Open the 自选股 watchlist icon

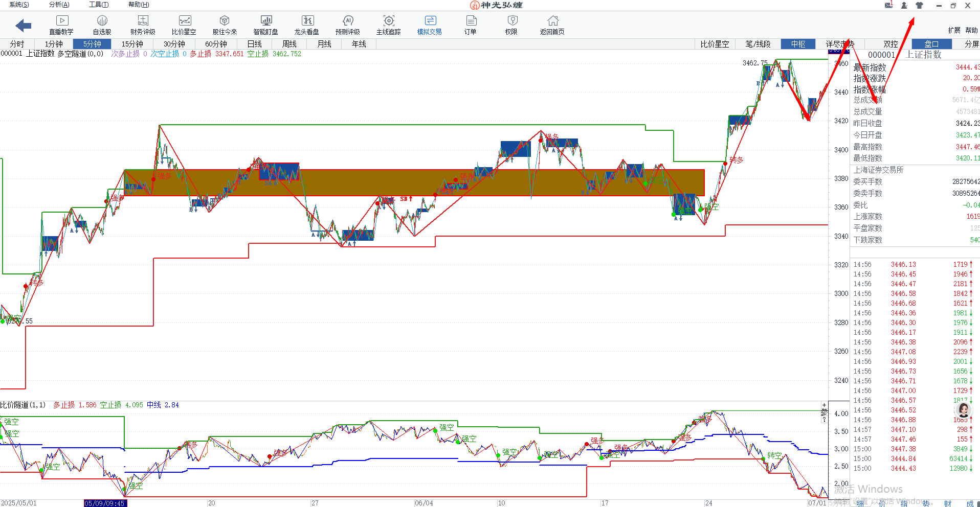102,25
